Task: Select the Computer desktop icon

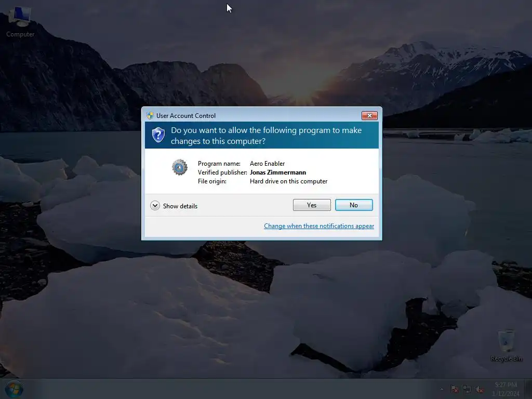Action: (x=20, y=22)
